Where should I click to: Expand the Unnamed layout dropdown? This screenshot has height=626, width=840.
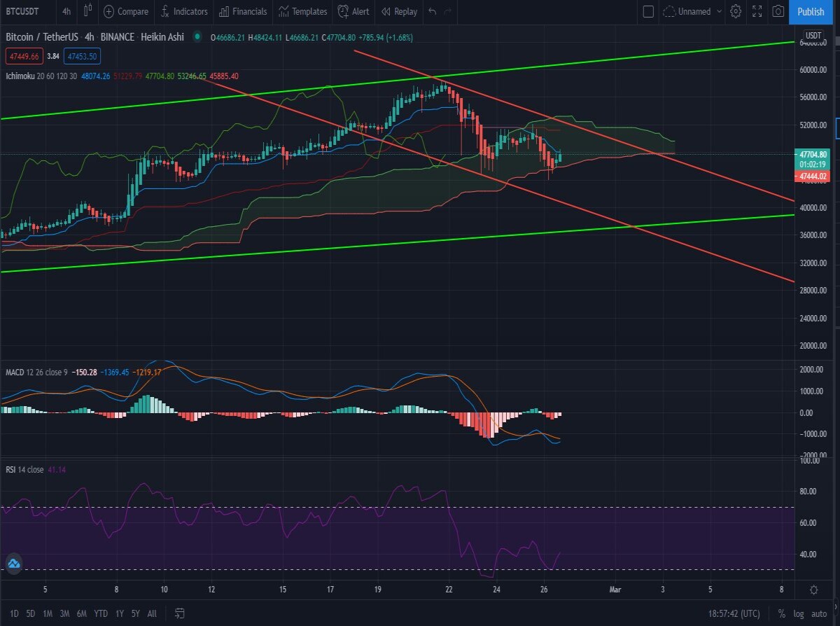tap(693, 11)
